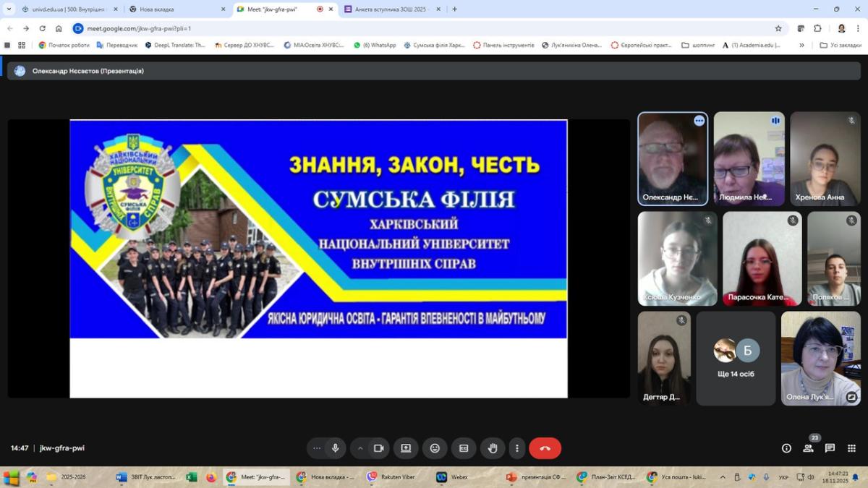
Task: Toggle closed captions in the meeting
Action: [464, 448]
